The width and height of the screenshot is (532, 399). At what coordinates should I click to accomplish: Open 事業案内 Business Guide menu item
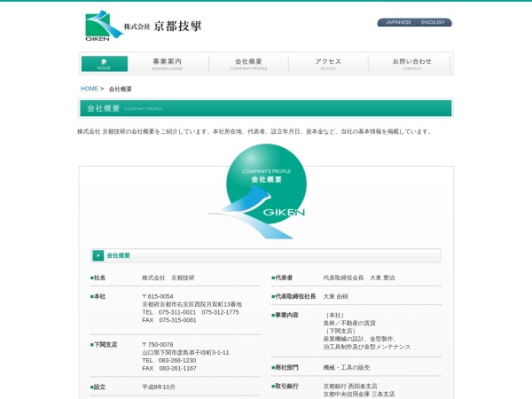coord(168,64)
